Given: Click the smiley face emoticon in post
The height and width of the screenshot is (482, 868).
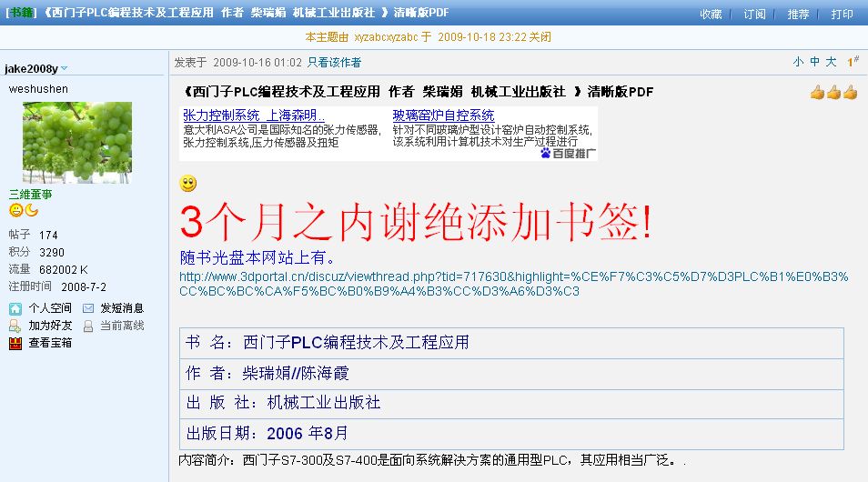Looking at the screenshot, I should tap(188, 183).
